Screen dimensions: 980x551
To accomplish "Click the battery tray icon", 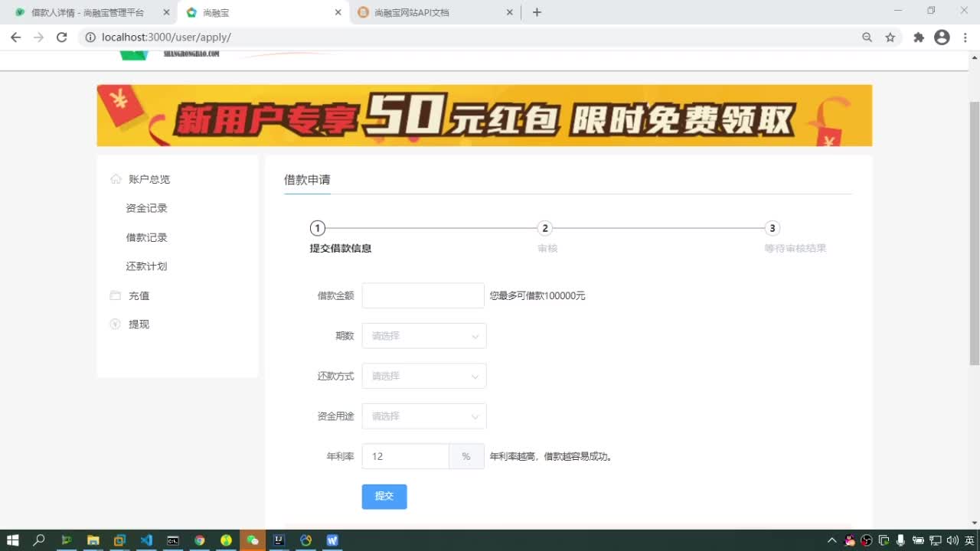I will coord(918,540).
